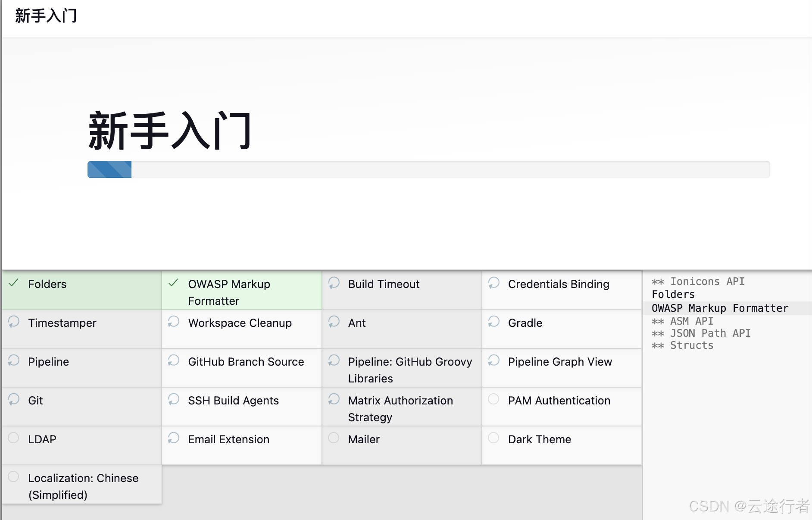This screenshot has height=520, width=812.
Task: Click the pending circle beside Mailer
Action: [x=334, y=438]
